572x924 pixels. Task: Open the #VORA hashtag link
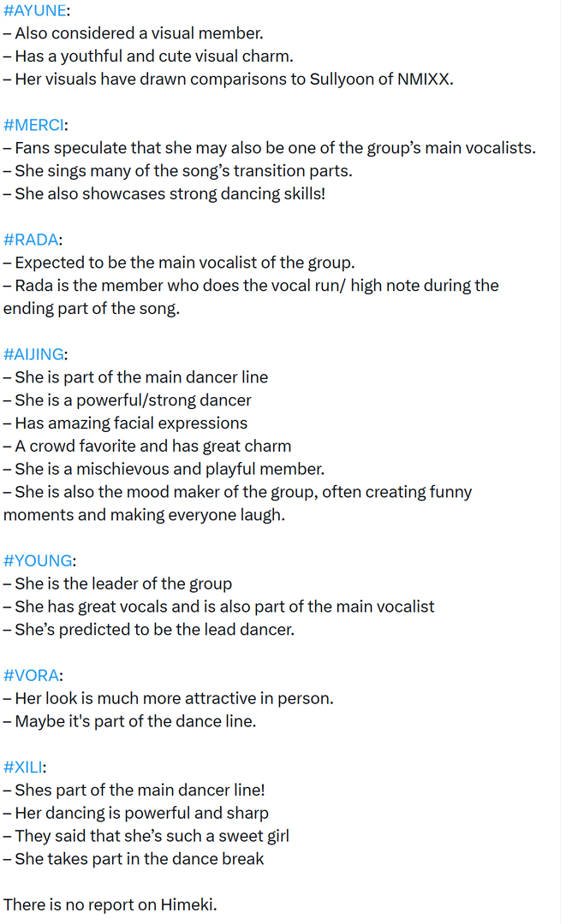click(31, 675)
